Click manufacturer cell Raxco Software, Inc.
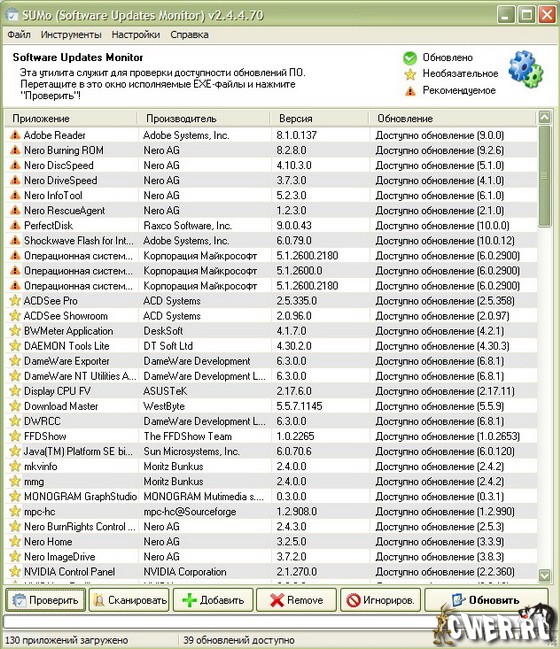 [187, 226]
